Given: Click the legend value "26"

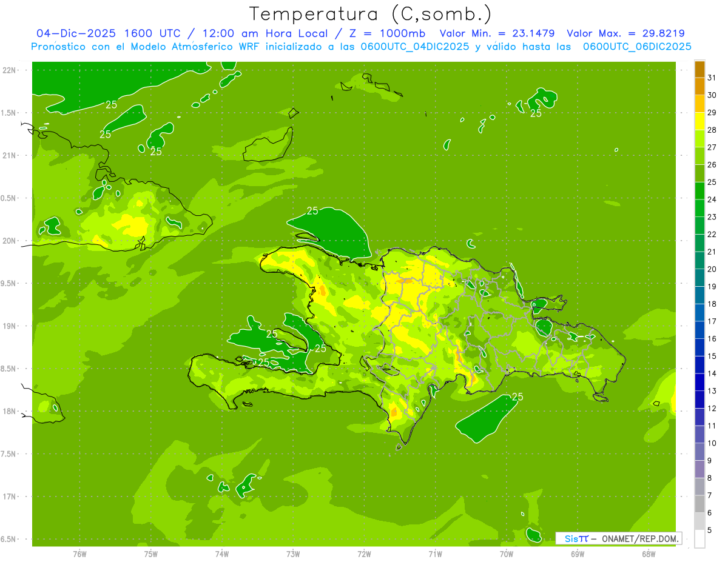Looking at the screenshot, I should click(712, 165).
